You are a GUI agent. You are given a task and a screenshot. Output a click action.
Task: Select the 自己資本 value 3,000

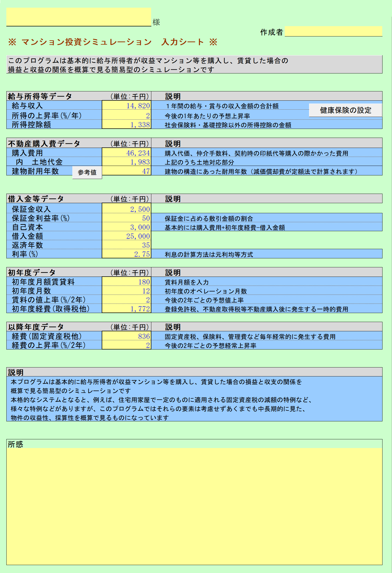click(127, 227)
